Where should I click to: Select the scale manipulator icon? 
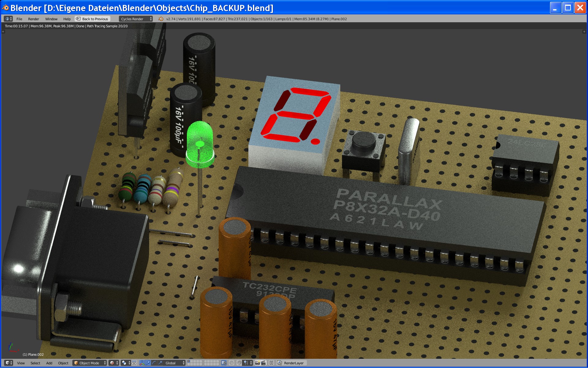click(160, 363)
